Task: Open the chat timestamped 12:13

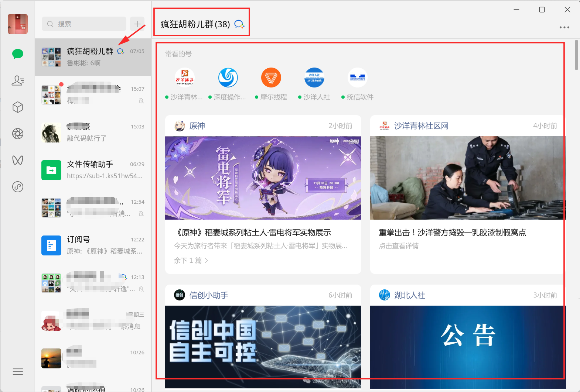Action: tap(93, 283)
